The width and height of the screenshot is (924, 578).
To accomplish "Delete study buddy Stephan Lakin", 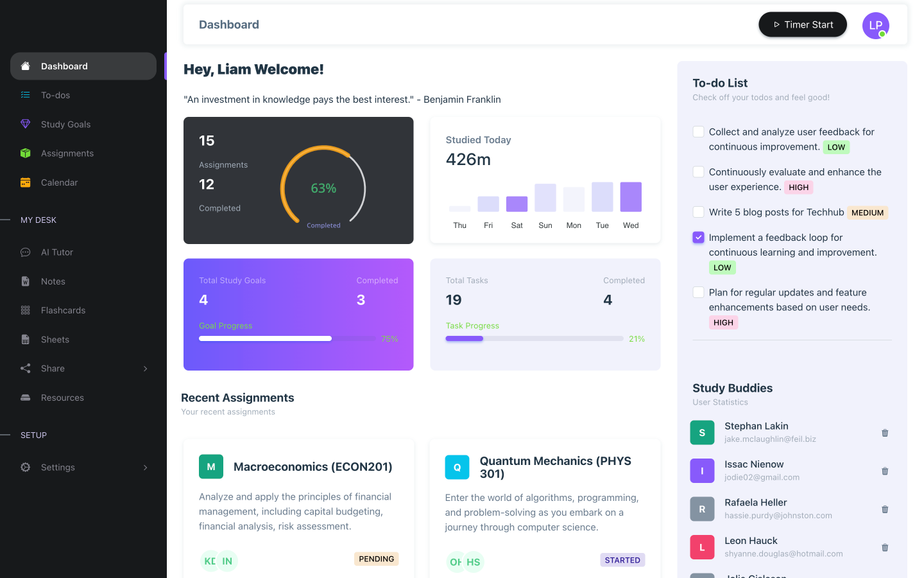I will [885, 433].
